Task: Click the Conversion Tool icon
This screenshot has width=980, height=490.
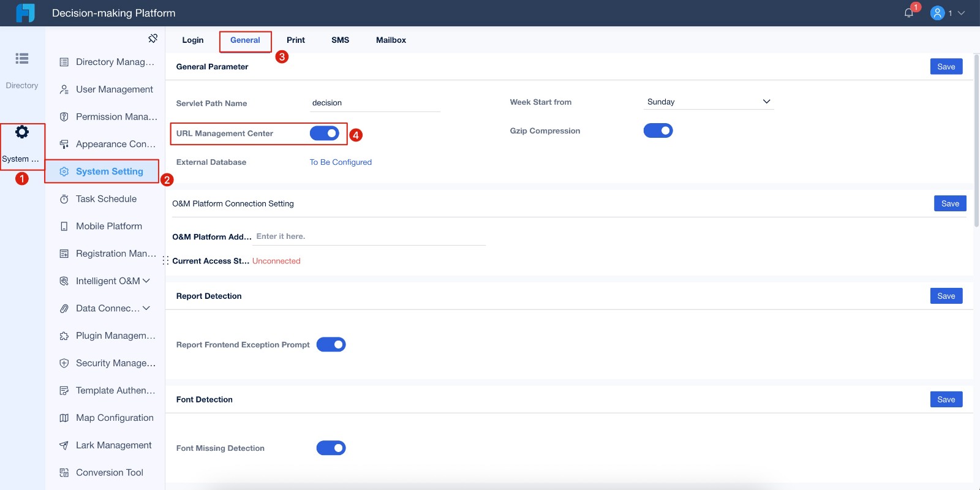Action: coord(64,473)
